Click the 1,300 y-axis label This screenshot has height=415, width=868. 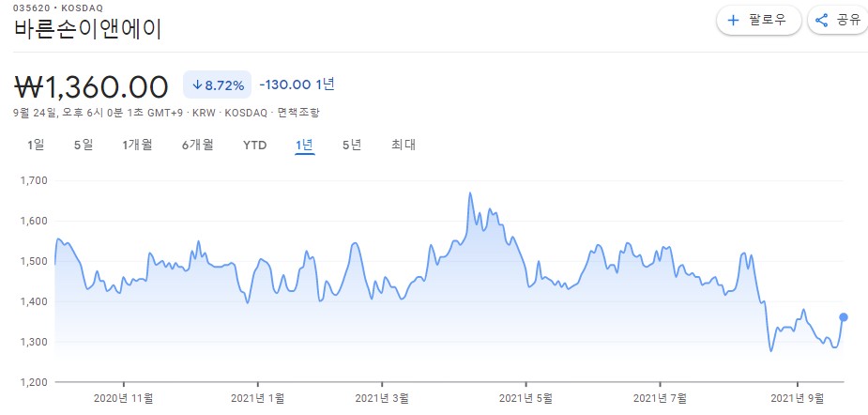[x=34, y=342]
